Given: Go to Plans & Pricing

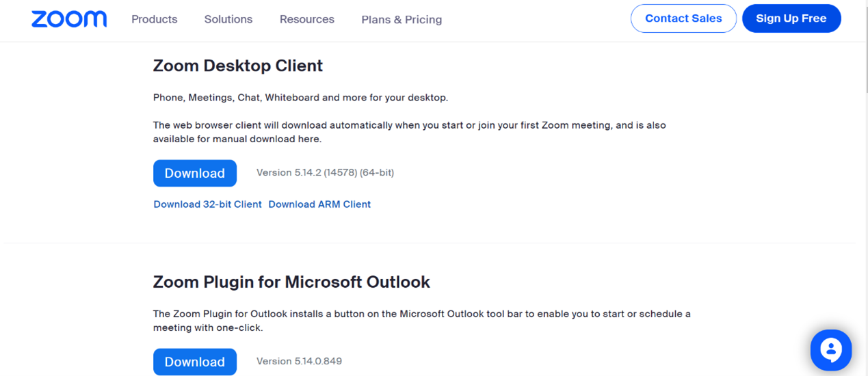Looking at the screenshot, I should coord(402,20).
